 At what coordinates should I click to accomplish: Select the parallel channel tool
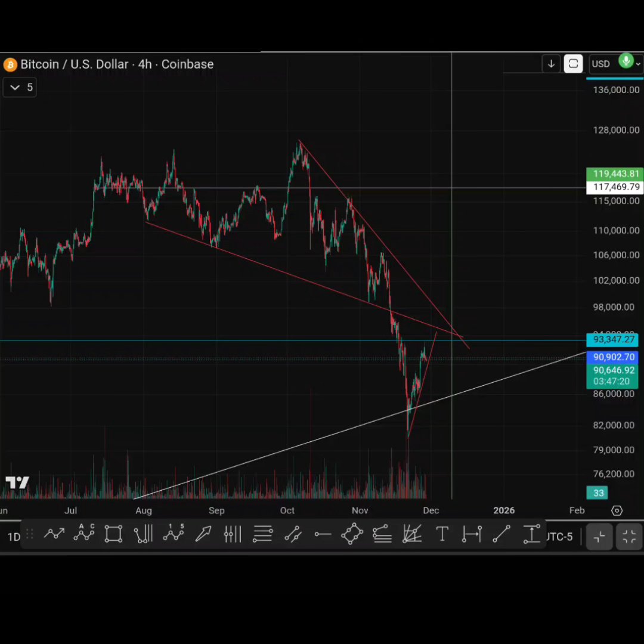[x=293, y=534]
